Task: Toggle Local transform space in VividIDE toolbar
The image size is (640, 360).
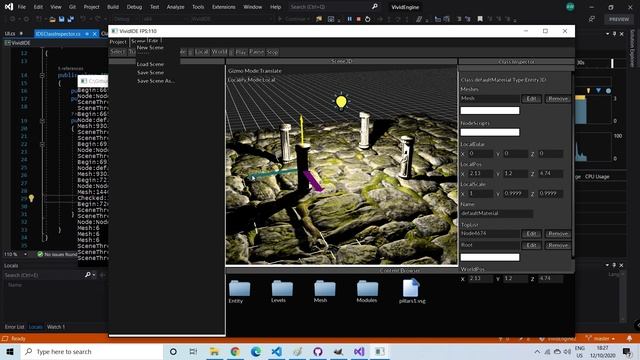Action: (x=202, y=52)
